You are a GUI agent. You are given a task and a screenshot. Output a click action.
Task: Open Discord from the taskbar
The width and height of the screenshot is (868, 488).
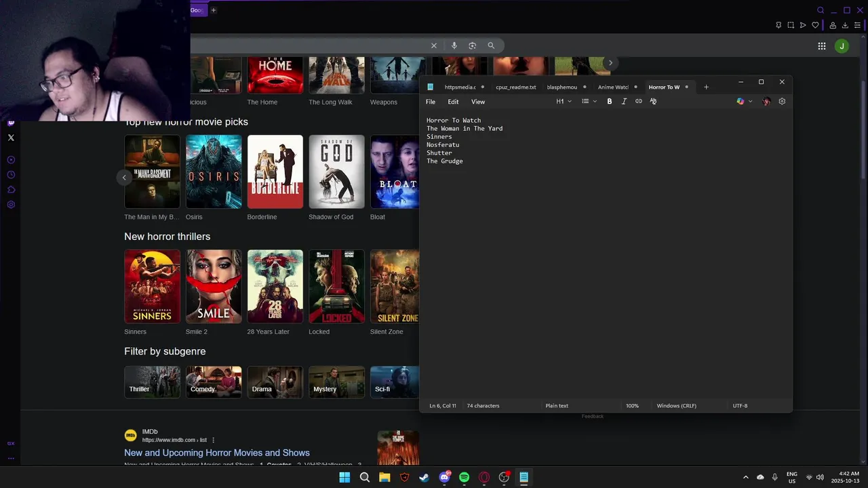444,477
